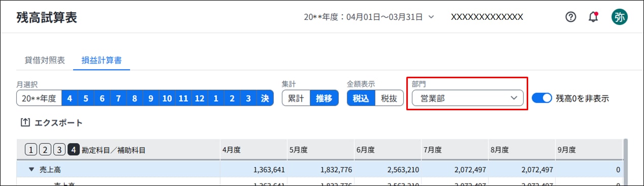Click the export arrow icon beside エクスポート
Image resolution: width=644 pixels, height=186 pixels.
[25, 122]
